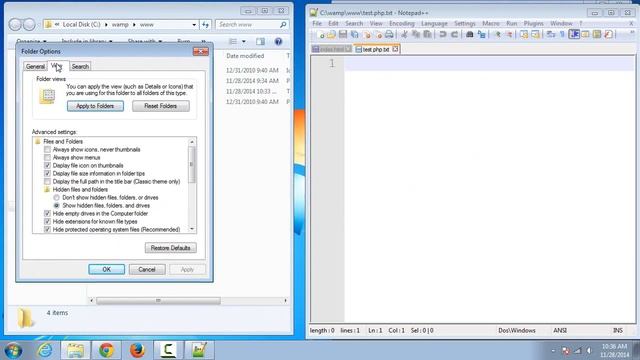This screenshot has width=640, height=360.
Task: Click the New file icon in Notepad++
Action: coord(321,35)
